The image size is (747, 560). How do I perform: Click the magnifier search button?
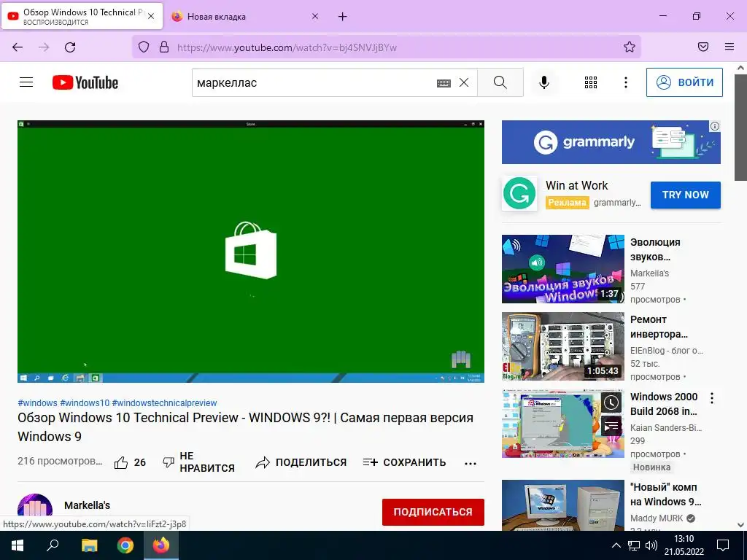pyautogui.click(x=500, y=82)
